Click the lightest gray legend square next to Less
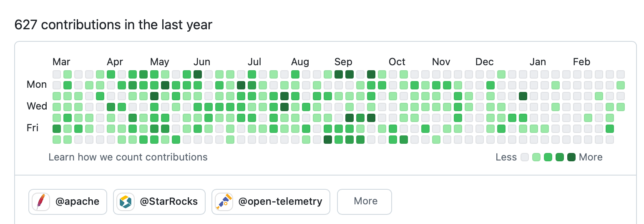Screen dimensions: 644x224 525,157
